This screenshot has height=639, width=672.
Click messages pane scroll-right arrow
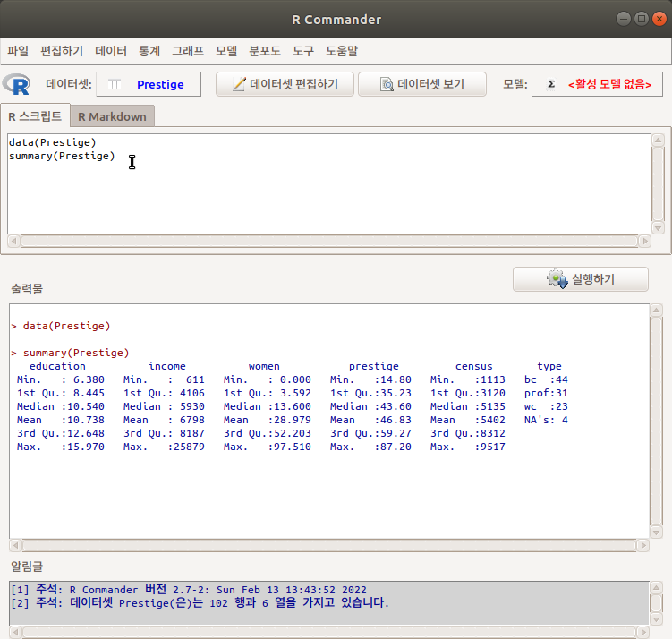click(x=642, y=632)
